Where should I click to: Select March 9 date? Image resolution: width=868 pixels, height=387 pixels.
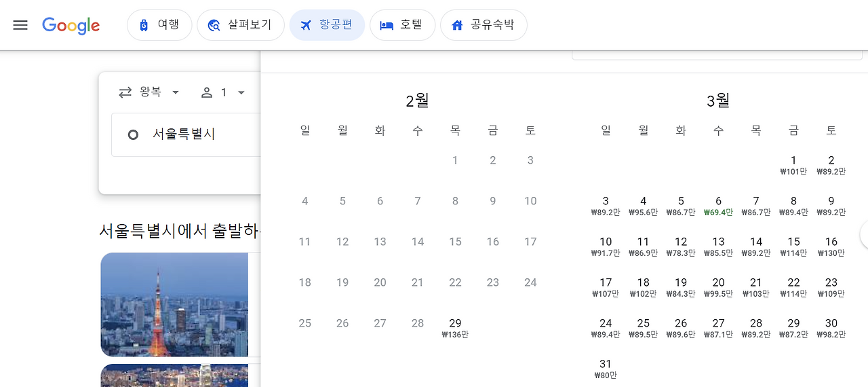(831, 206)
